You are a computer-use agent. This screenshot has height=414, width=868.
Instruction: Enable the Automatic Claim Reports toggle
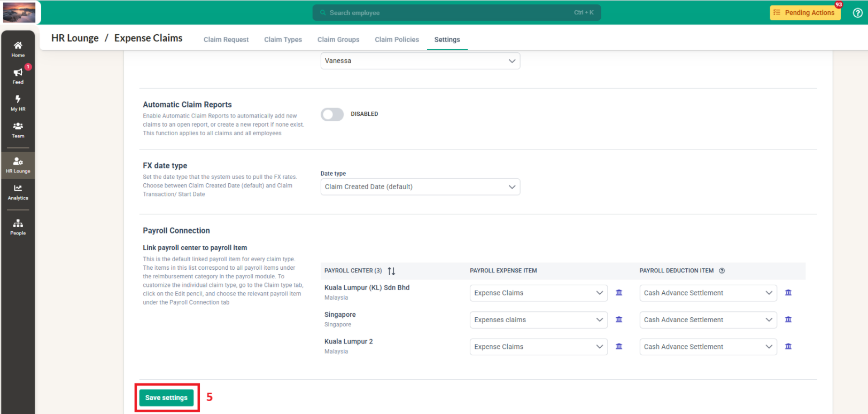(332, 114)
